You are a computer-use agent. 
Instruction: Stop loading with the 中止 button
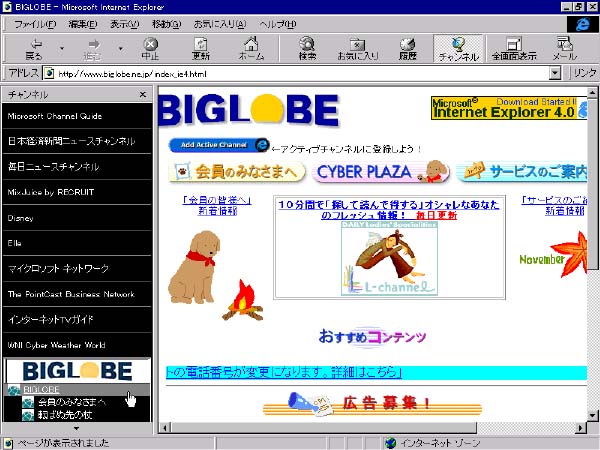[150, 49]
